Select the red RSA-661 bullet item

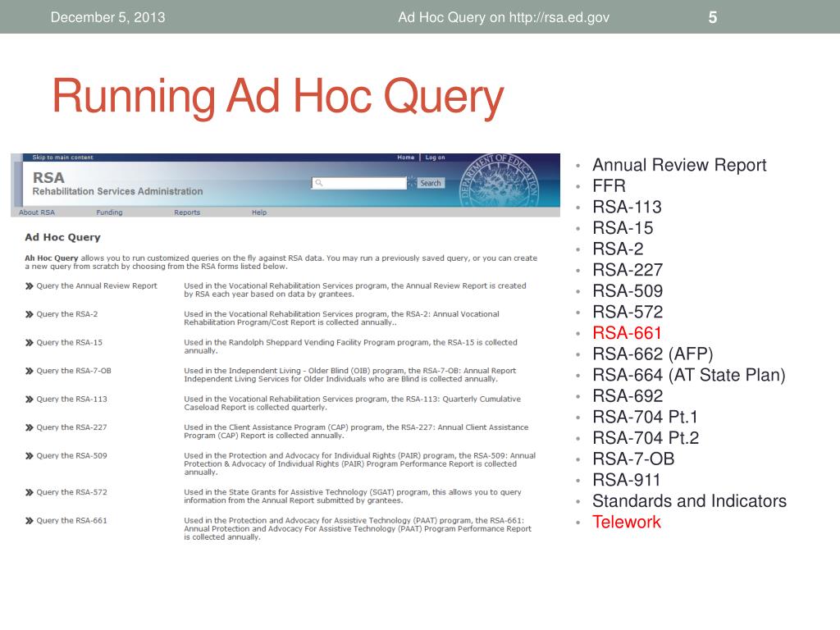pos(627,333)
